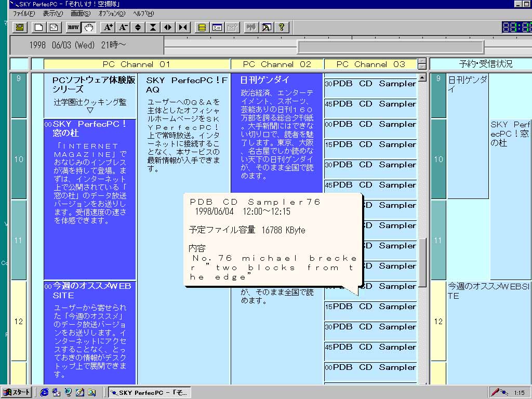This screenshot has width=532, height=399.
Task: Click the channel header stepper up arrow
Action: (422, 61)
